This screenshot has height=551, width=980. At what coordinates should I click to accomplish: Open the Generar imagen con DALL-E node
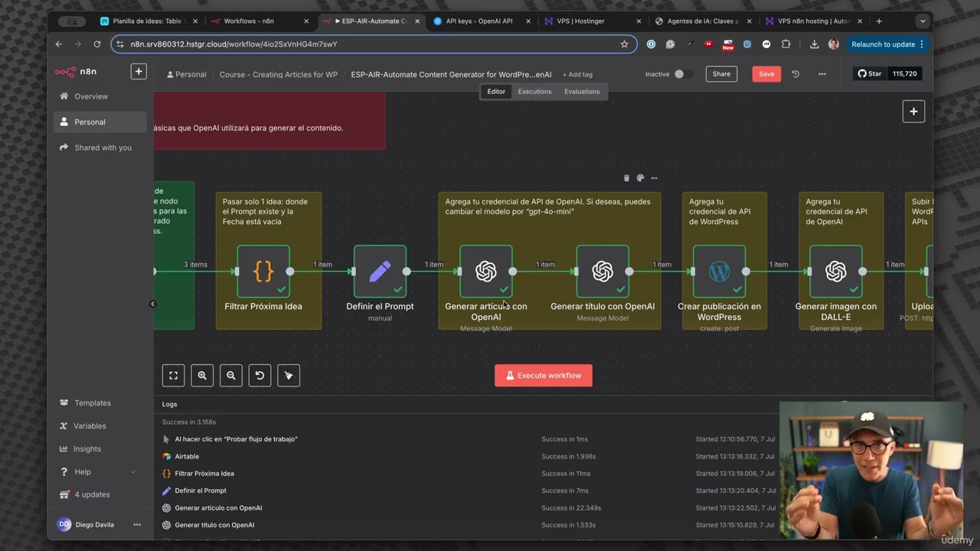[836, 271]
